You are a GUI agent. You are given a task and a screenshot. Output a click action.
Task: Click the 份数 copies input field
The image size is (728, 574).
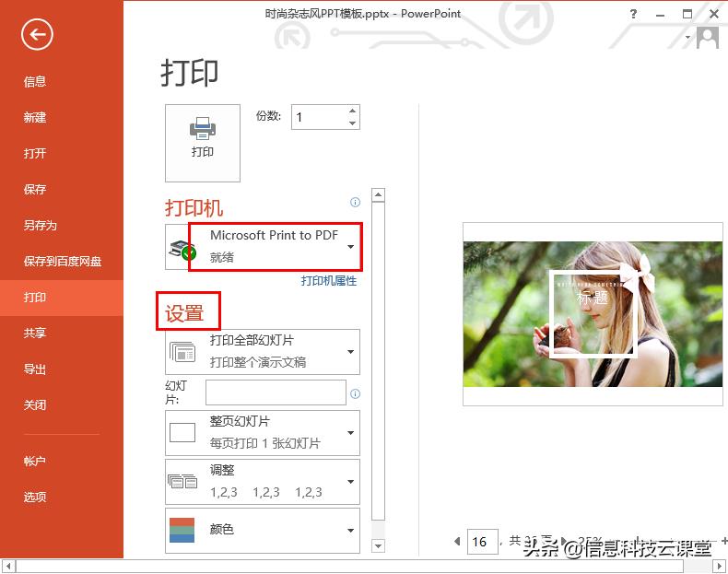[x=319, y=117]
